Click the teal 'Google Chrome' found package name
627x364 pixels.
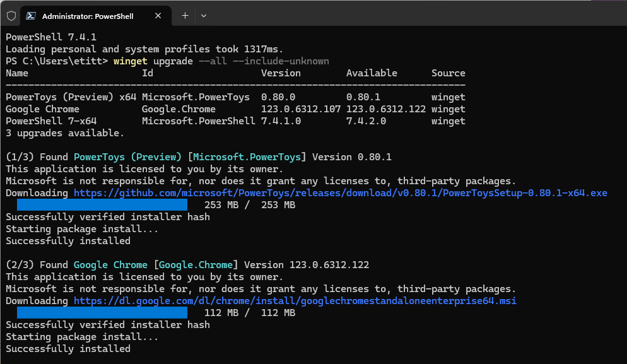click(x=110, y=265)
